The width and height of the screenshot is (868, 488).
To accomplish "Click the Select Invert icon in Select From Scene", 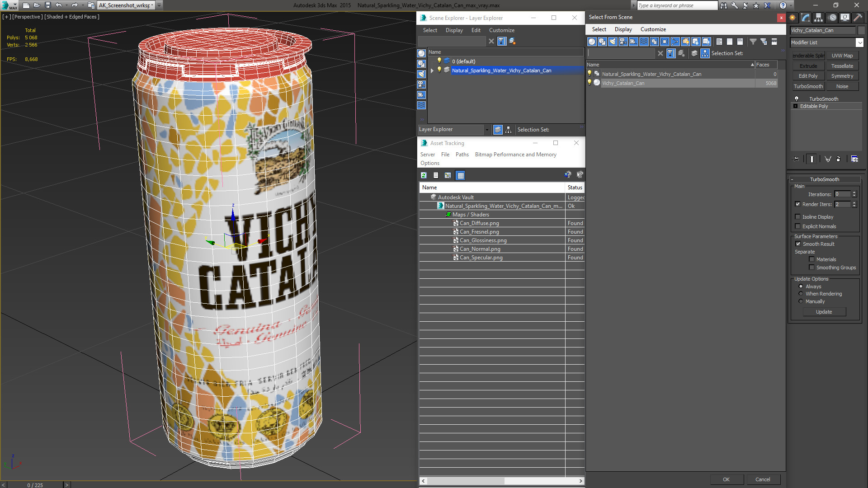I will pos(740,42).
